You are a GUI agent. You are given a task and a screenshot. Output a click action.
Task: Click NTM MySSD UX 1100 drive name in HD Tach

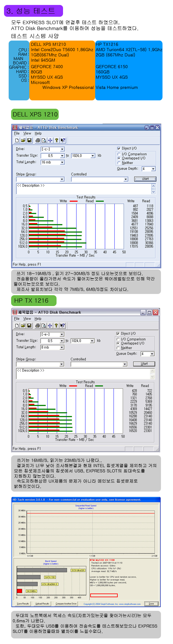point(102,560)
